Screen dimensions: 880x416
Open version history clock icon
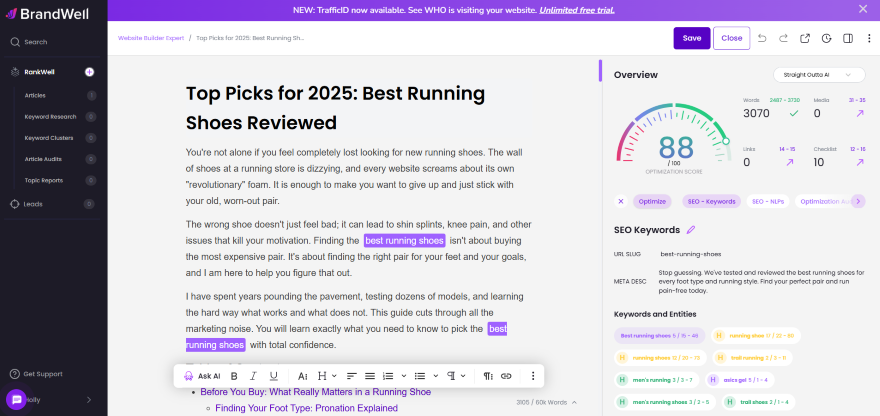click(x=826, y=38)
